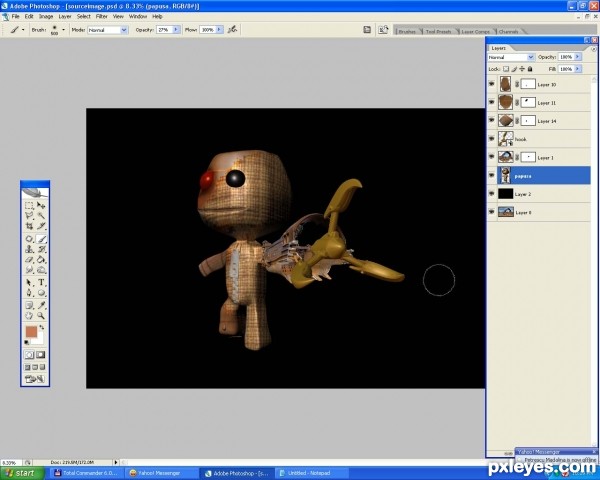Switch to Full Screen mode icon
The width and height of the screenshot is (600, 480).
coord(42,367)
